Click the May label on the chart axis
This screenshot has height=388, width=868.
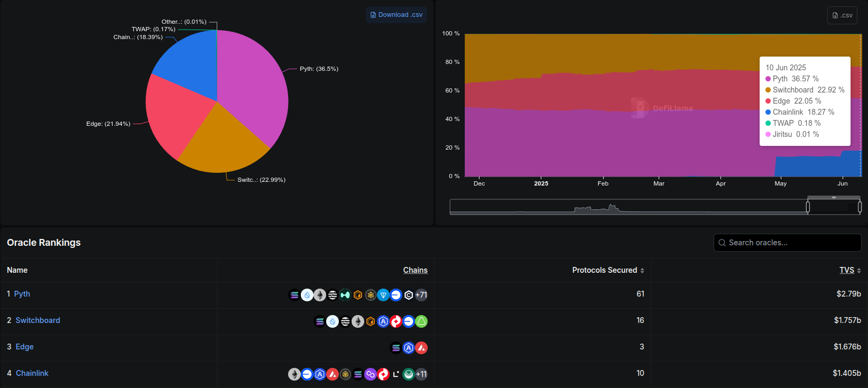(x=781, y=183)
